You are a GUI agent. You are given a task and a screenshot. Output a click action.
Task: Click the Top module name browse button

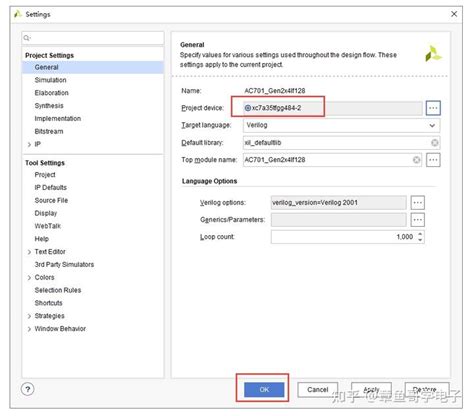point(433,160)
